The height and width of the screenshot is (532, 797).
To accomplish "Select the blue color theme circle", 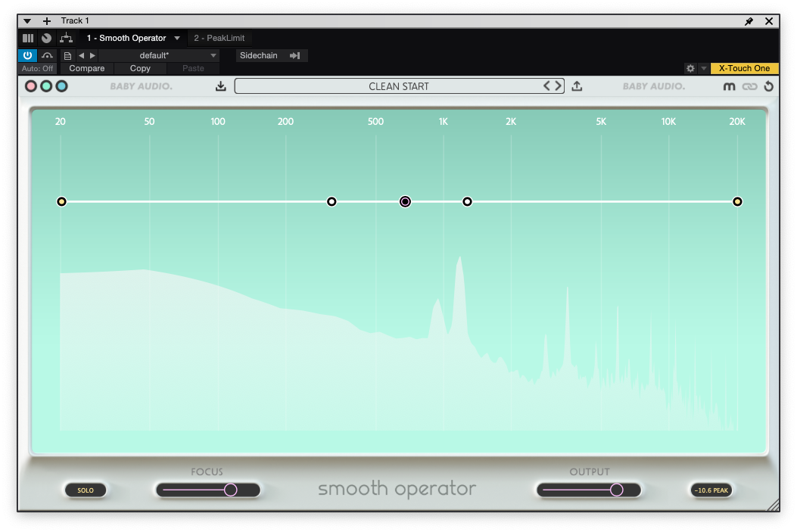I will click(x=61, y=86).
